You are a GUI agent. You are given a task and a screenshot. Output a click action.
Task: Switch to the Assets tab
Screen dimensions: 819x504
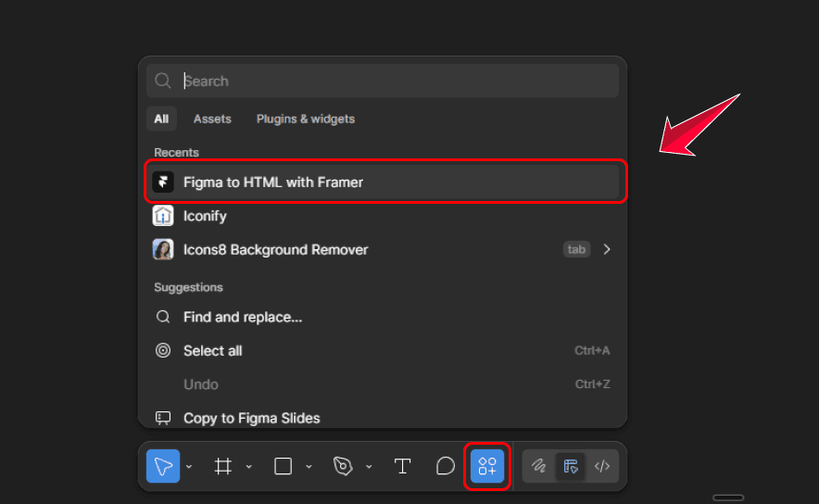[212, 119]
